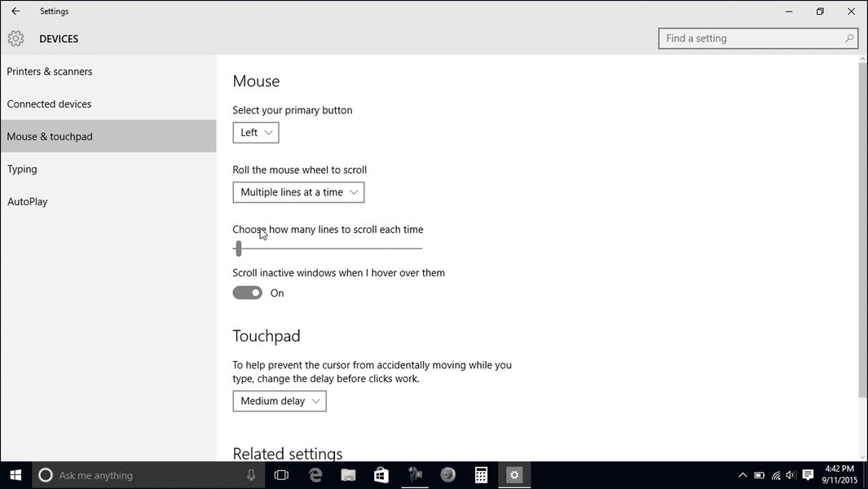Select Printers & scanners in the sidebar
This screenshot has width=868, height=489.
[50, 71]
